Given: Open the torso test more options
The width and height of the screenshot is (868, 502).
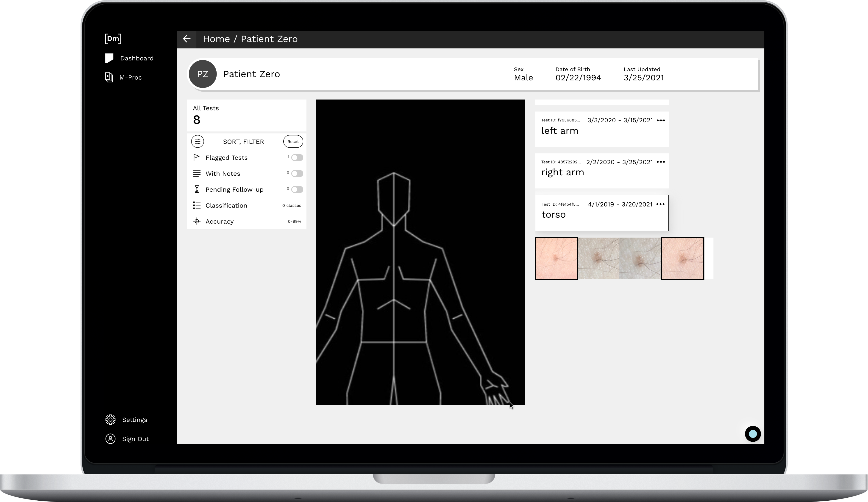Looking at the screenshot, I should click(x=660, y=205).
